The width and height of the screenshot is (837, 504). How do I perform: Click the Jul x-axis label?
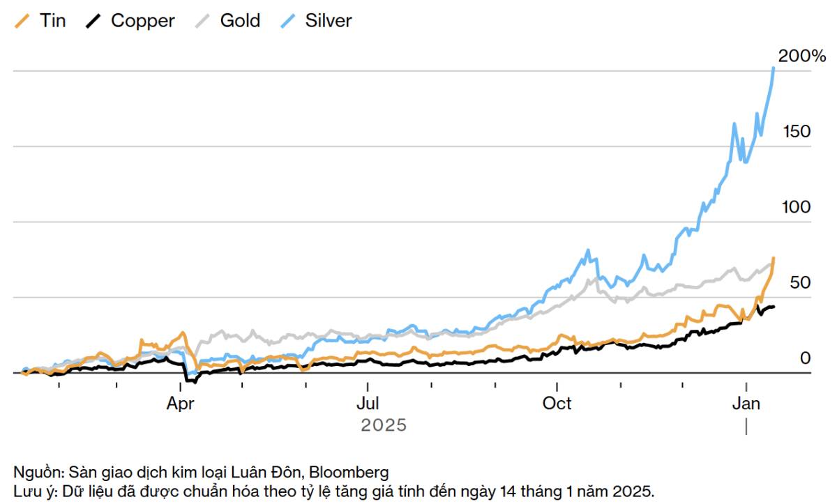pyautogui.click(x=368, y=404)
